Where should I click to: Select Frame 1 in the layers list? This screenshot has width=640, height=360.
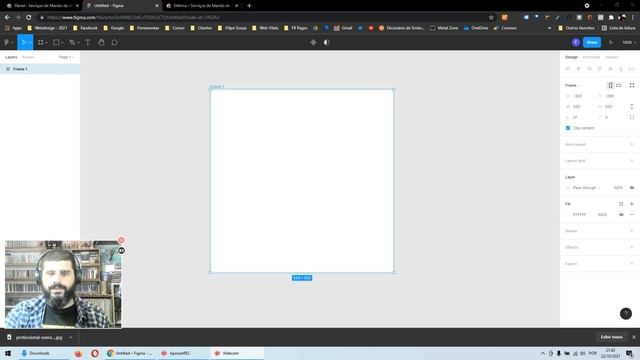(40, 69)
